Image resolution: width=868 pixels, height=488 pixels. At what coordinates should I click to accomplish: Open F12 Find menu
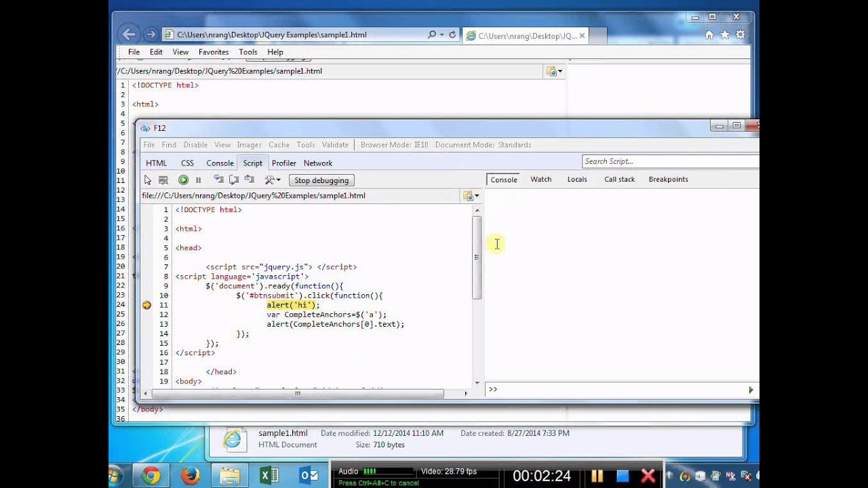click(x=169, y=145)
